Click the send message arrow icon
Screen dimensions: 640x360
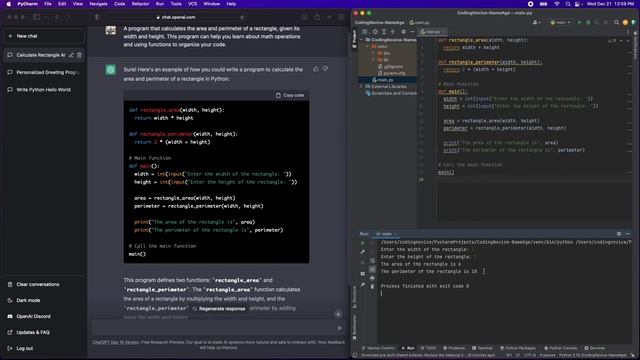pos(340,328)
